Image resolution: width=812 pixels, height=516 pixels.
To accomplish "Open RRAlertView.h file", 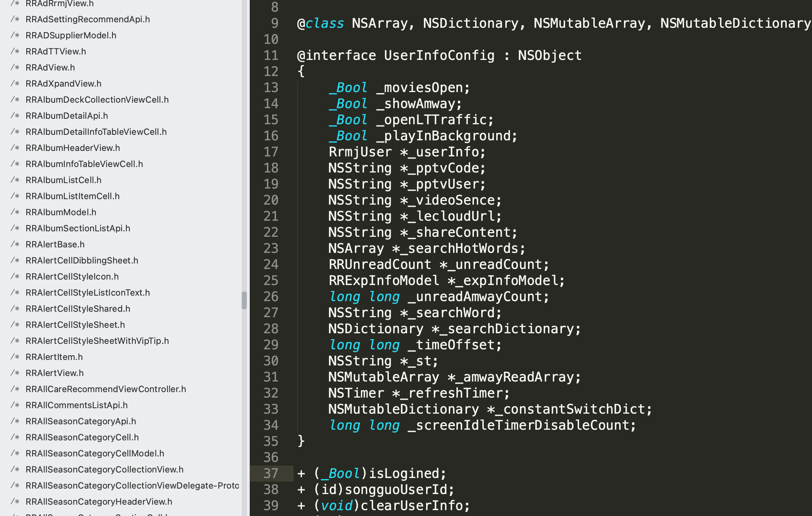I will pyautogui.click(x=54, y=373).
